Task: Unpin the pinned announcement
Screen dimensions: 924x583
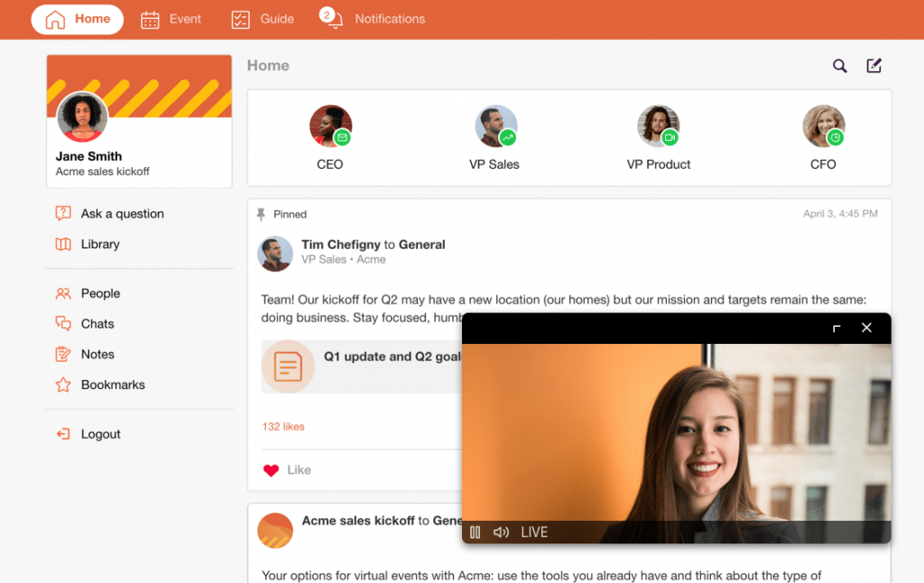Action: [262, 214]
